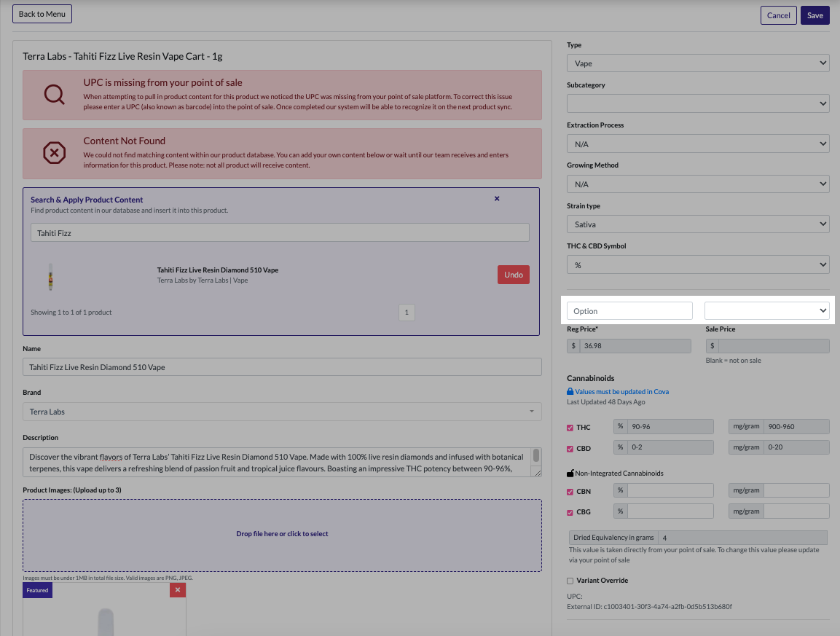The height and width of the screenshot is (636, 840).
Task: Click the Back to Menu button
Action: coord(42,14)
